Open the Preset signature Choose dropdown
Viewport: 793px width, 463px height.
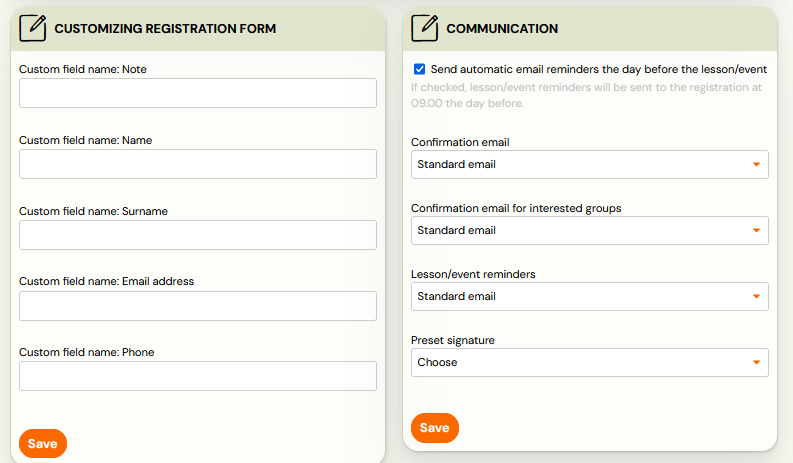[590, 362]
